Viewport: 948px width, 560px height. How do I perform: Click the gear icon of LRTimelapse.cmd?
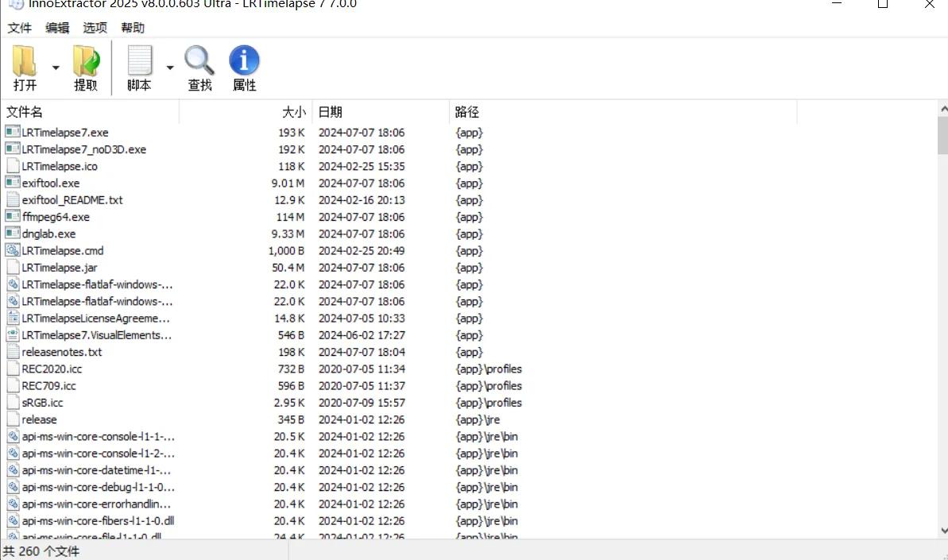point(12,250)
